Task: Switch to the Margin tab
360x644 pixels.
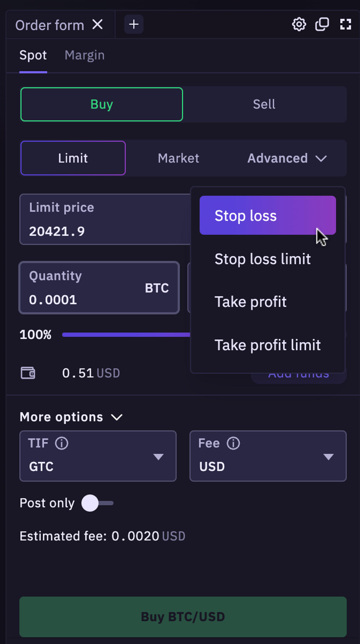Action: pos(85,55)
